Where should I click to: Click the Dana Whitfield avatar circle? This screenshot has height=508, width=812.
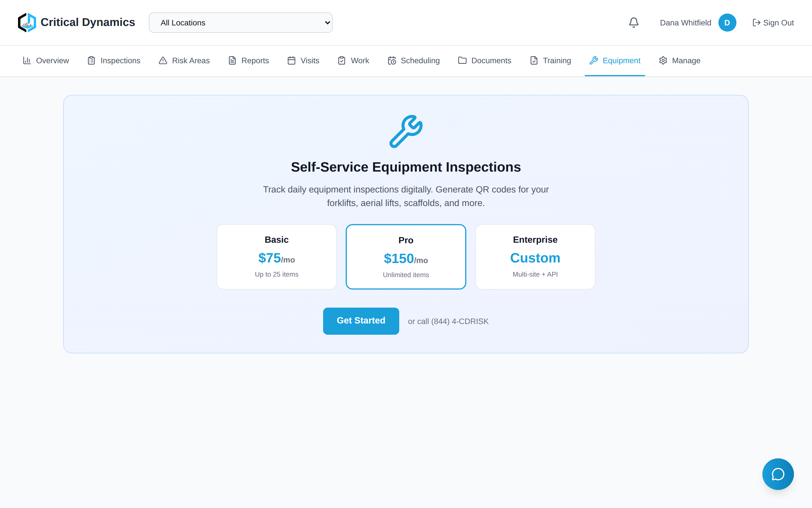pyautogui.click(x=727, y=23)
